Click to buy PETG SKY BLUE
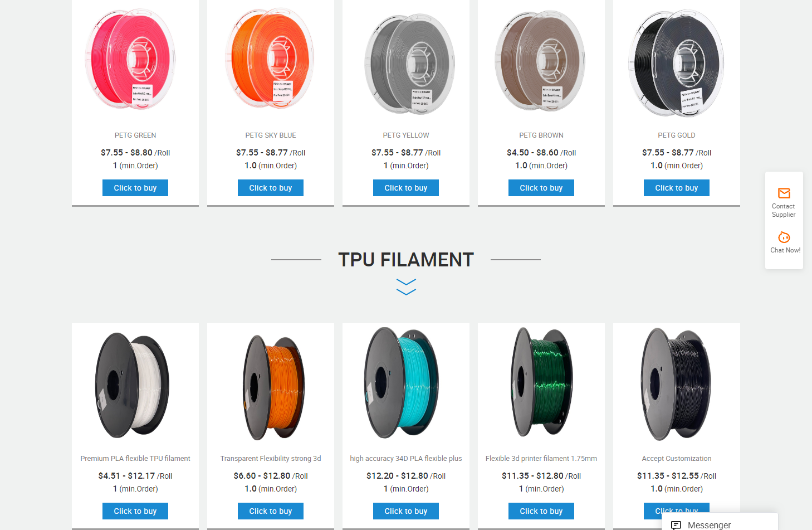This screenshot has width=812, height=530. tap(271, 188)
